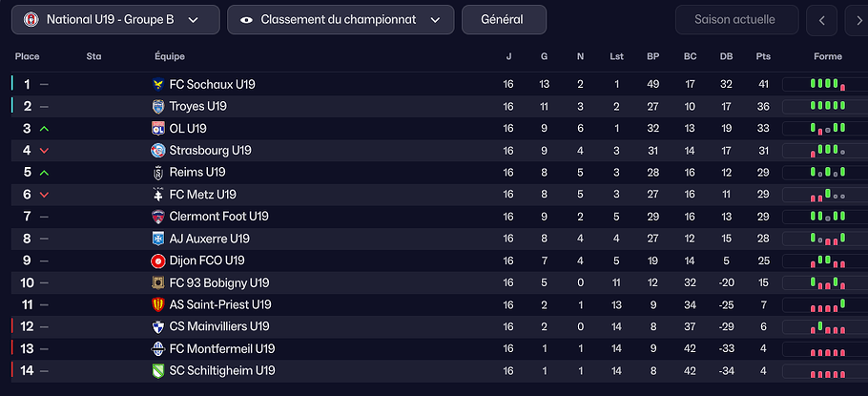Click the eye icon beside Classement du championnat
The image size is (868, 396).
(x=246, y=19)
